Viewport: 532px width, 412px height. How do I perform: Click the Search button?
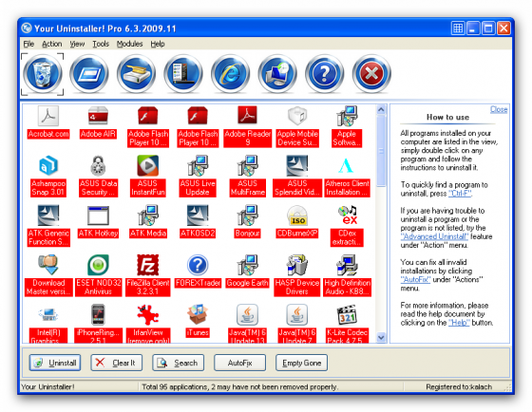(x=179, y=363)
